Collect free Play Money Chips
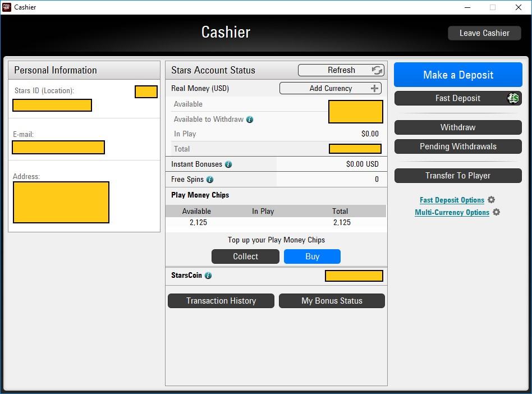 [x=245, y=256]
